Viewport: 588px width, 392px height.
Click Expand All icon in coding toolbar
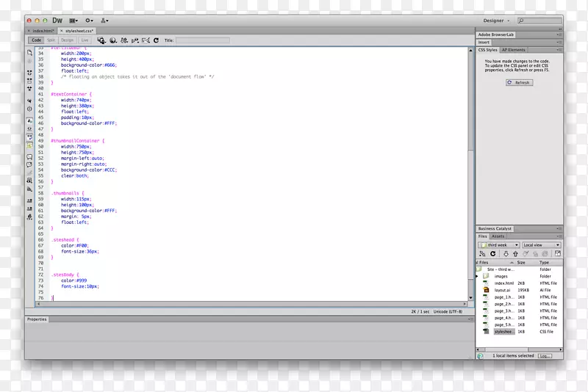(x=29, y=89)
